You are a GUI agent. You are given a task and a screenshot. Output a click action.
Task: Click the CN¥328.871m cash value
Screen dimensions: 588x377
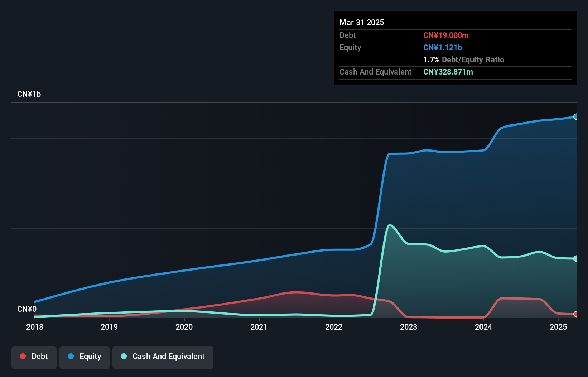(448, 72)
